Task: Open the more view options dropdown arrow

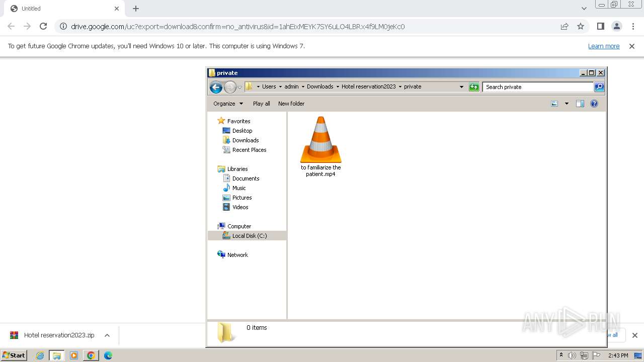Action: point(567,104)
